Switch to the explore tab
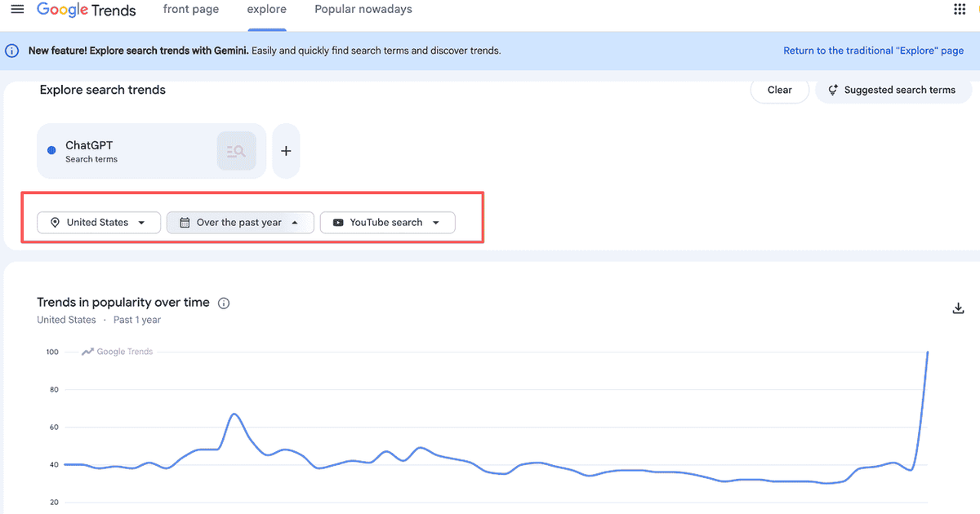 pos(267,10)
